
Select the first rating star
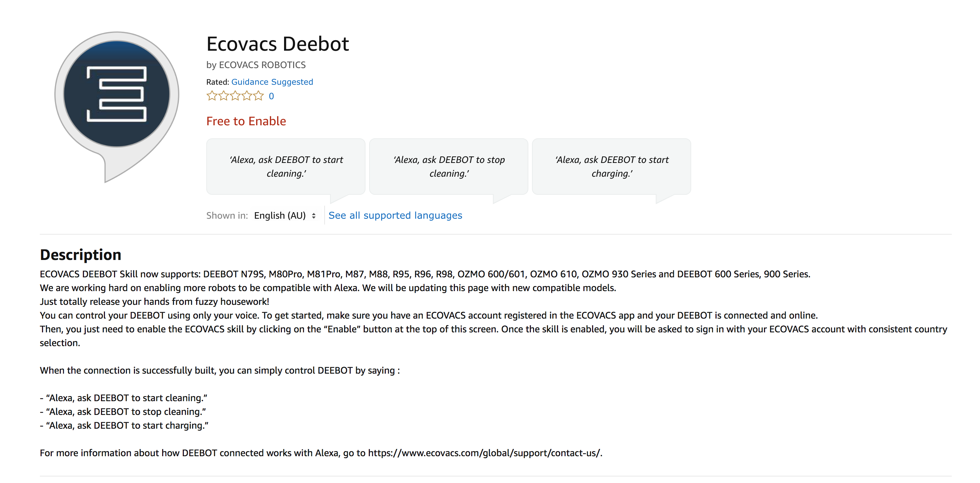click(x=211, y=96)
